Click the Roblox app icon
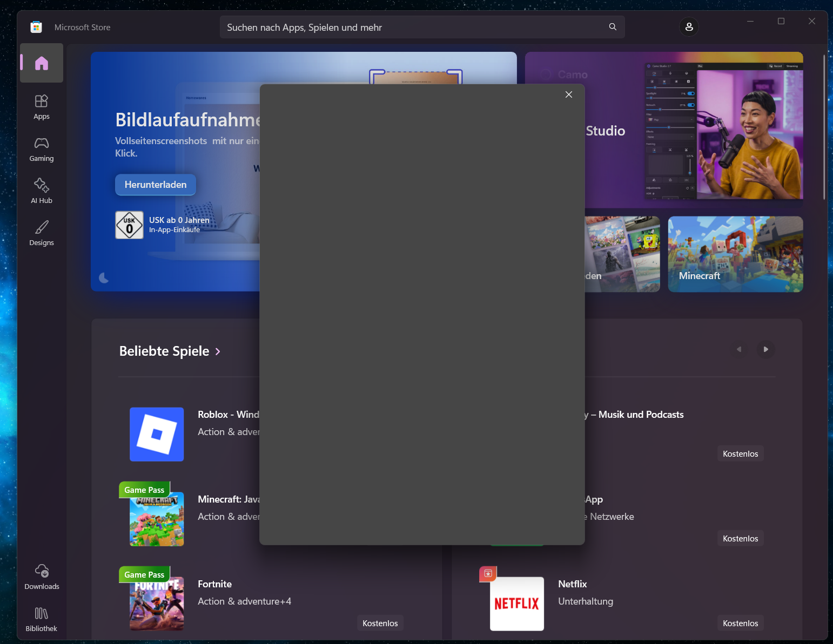The image size is (833, 644). 157,435
